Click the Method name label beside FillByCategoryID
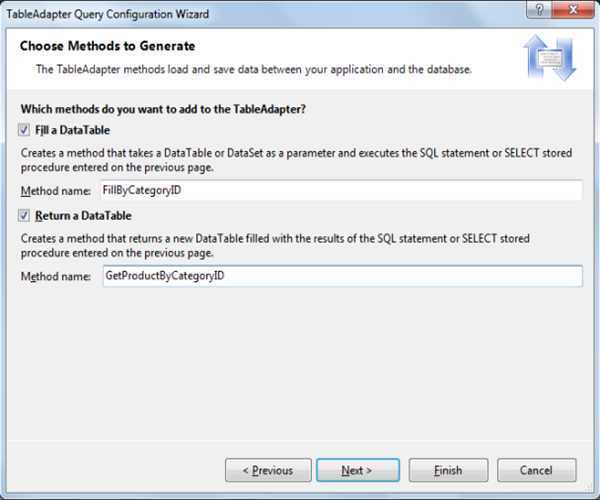 point(55,190)
